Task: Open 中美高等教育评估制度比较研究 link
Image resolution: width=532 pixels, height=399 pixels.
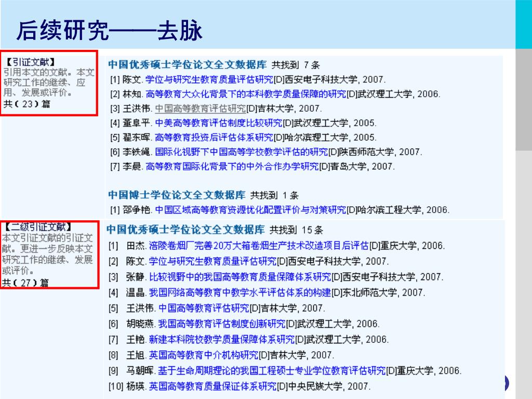Action: [219, 123]
